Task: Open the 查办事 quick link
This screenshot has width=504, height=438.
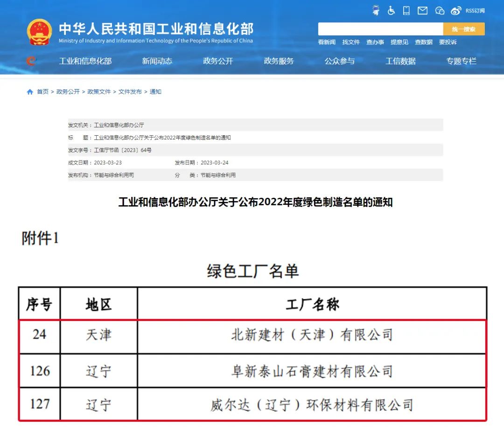Action: tap(375, 42)
